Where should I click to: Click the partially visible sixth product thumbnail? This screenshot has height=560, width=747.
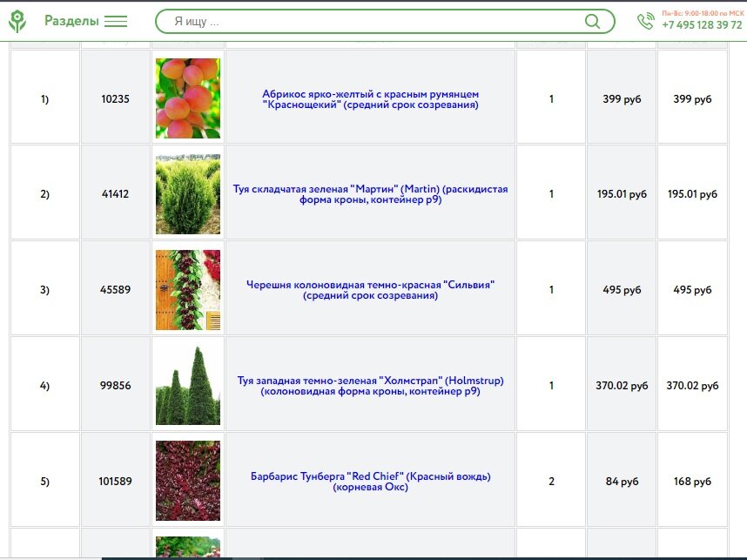coord(188,547)
